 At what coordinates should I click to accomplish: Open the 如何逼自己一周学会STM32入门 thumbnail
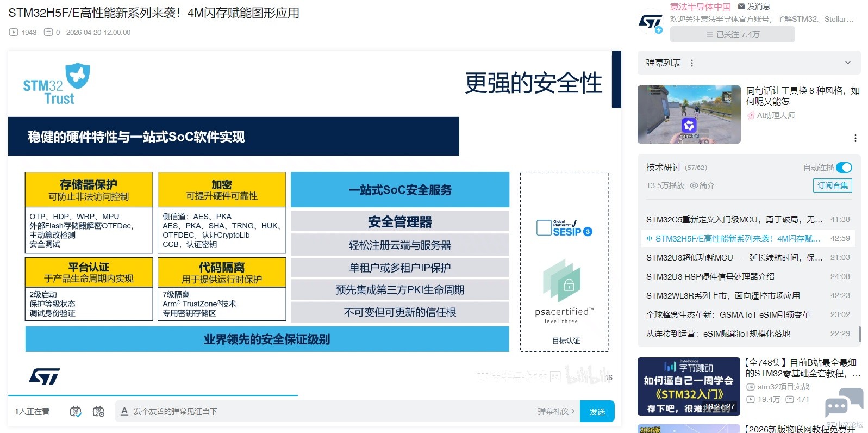[x=689, y=386]
